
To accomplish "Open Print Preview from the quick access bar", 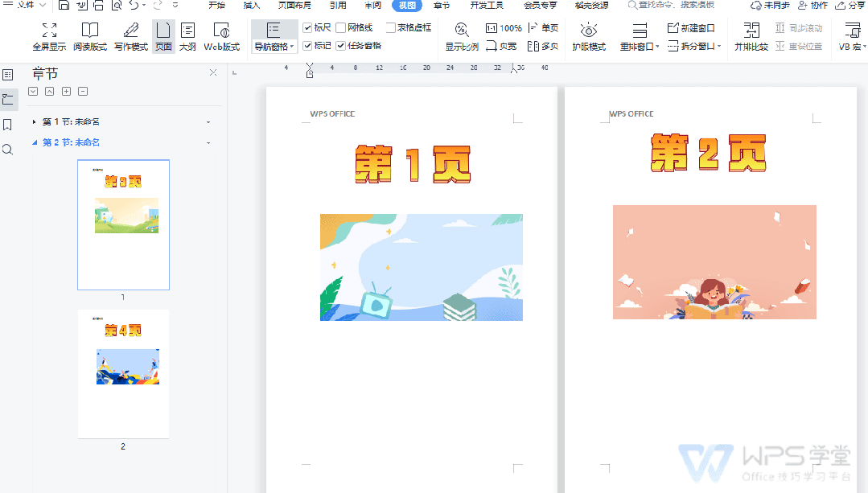I will pyautogui.click(x=117, y=6).
